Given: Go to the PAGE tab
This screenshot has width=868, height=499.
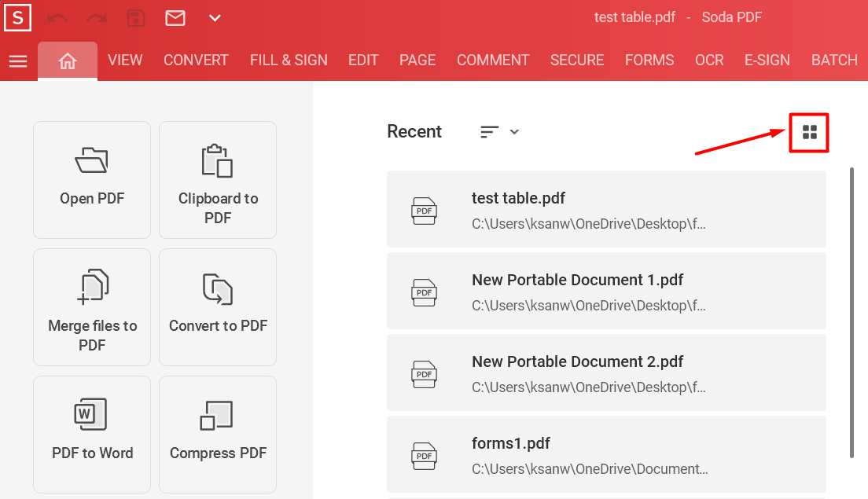Looking at the screenshot, I should click(417, 60).
